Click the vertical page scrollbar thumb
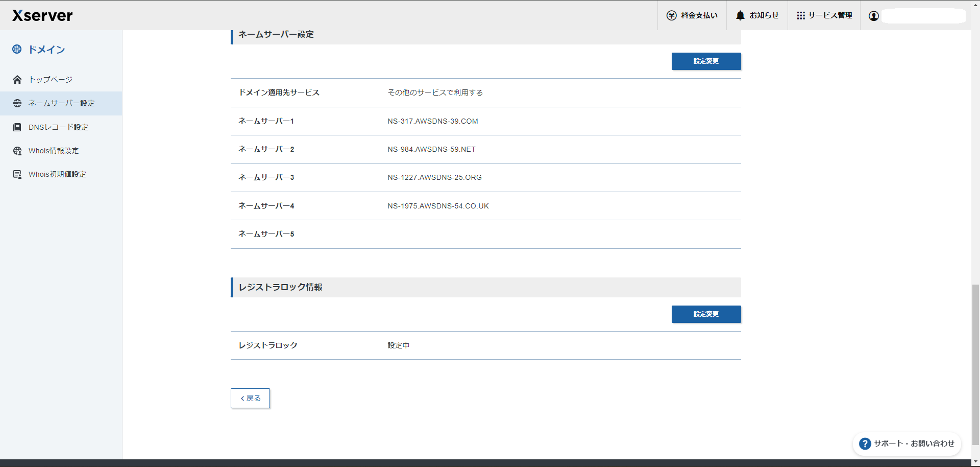 point(975,365)
